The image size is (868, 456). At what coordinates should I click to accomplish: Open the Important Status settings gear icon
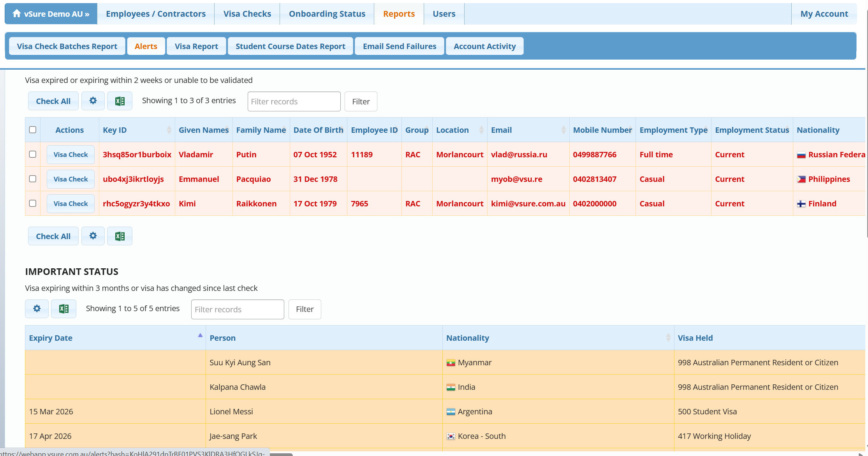[x=37, y=309]
